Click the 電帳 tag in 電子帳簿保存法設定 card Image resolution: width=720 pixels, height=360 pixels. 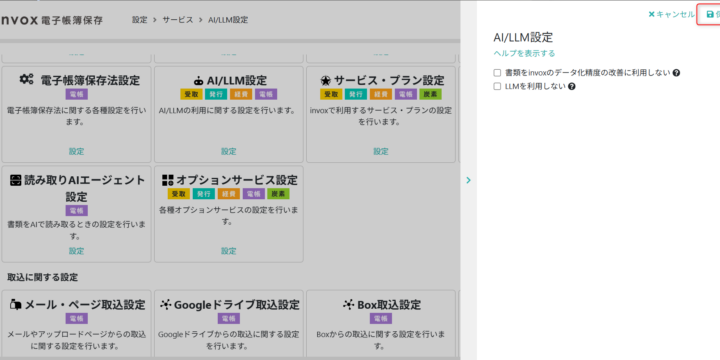[x=77, y=94]
